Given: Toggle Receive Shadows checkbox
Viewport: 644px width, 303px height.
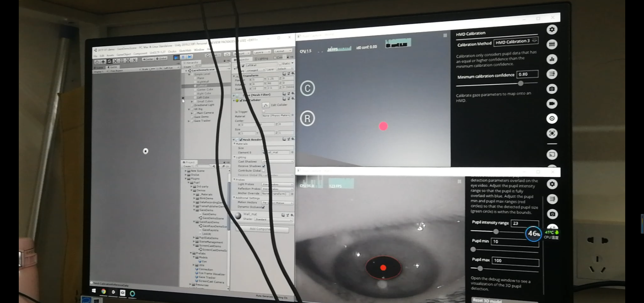Looking at the screenshot, I should (264, 166).
